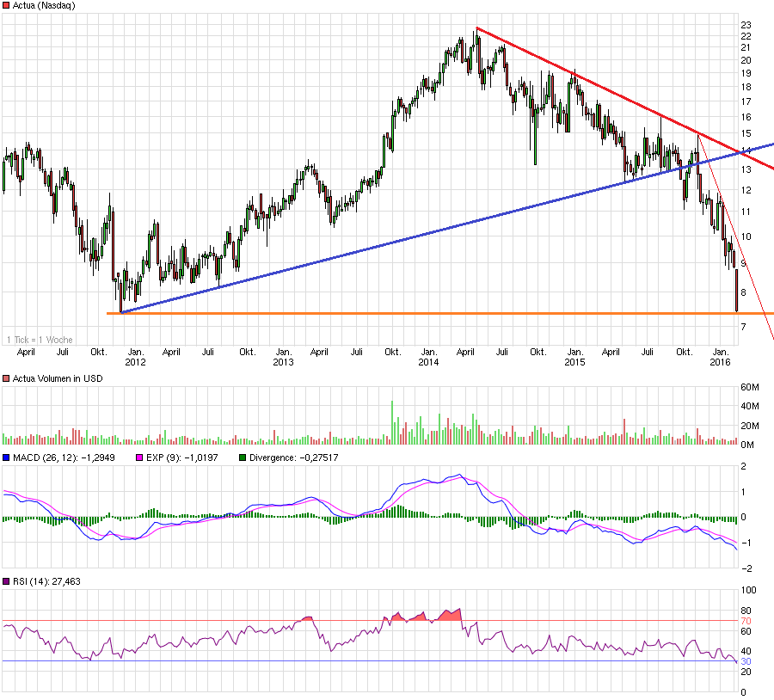Click price level 7 on the price axis
Screen dimensions: 774x700
coord(743,327)
